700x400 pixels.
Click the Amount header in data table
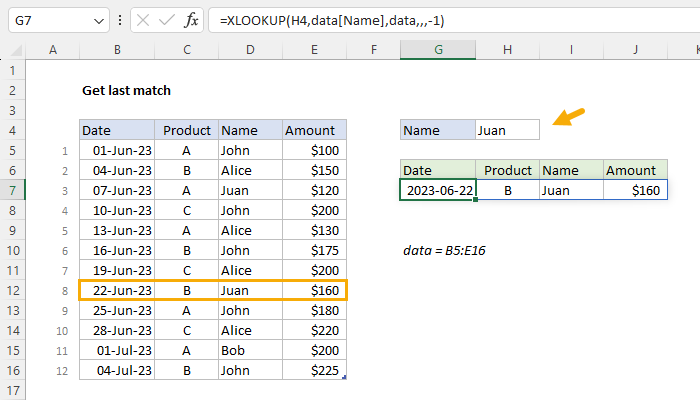pyautogui.click(x=314, y=130)
